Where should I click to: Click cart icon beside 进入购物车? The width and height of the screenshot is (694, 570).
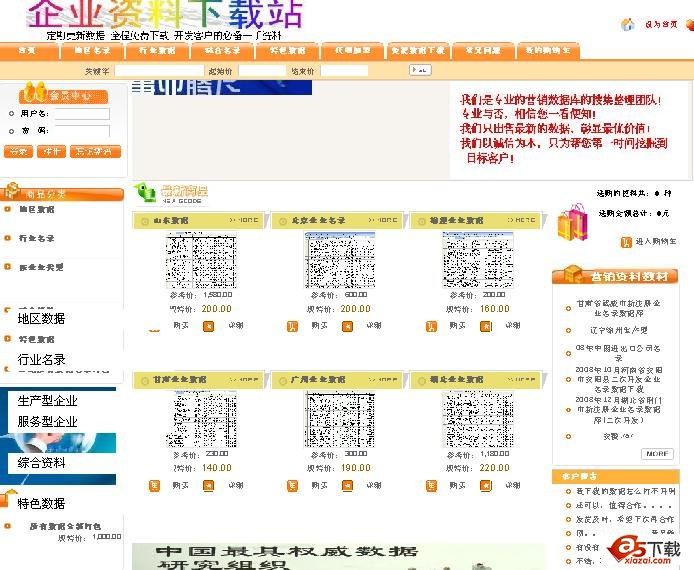point(626,242)
